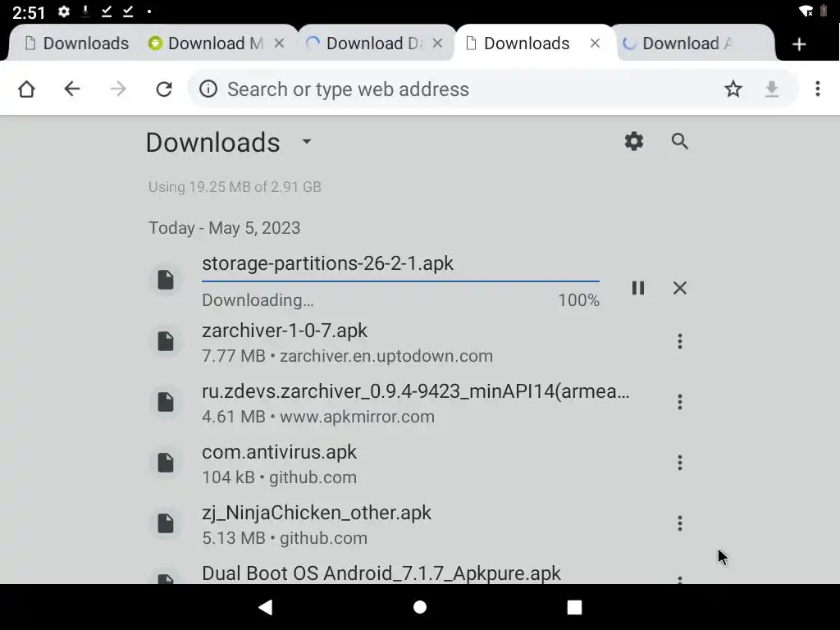The height and width of the screenshot is (630, 840).
Task: Tap the Wi-Fi status icon
Action: point(806,11)
